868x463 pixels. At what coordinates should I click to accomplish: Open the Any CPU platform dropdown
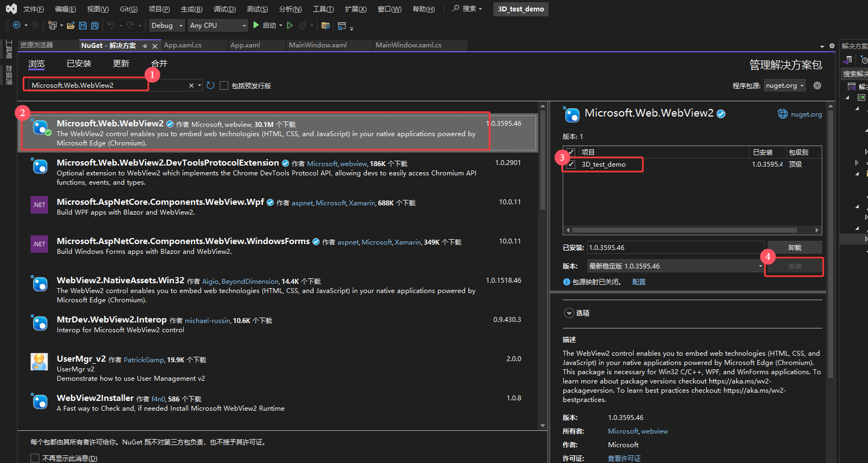pyautogui.click(x=218, y=26)
